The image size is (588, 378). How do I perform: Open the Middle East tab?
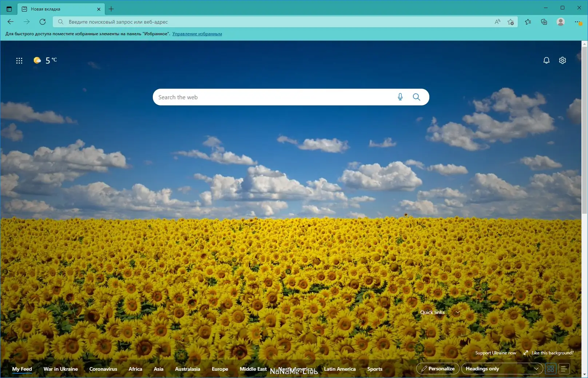253,369
